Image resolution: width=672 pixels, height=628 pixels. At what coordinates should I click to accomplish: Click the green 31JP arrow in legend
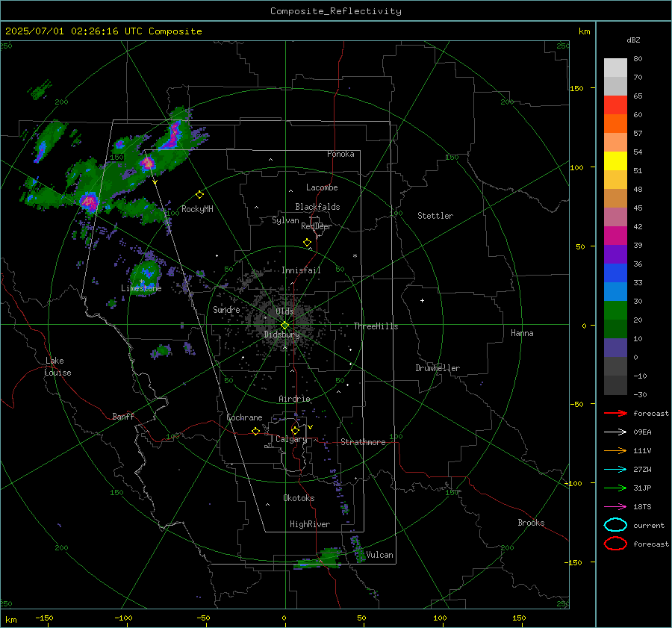[x=616, y=488]
